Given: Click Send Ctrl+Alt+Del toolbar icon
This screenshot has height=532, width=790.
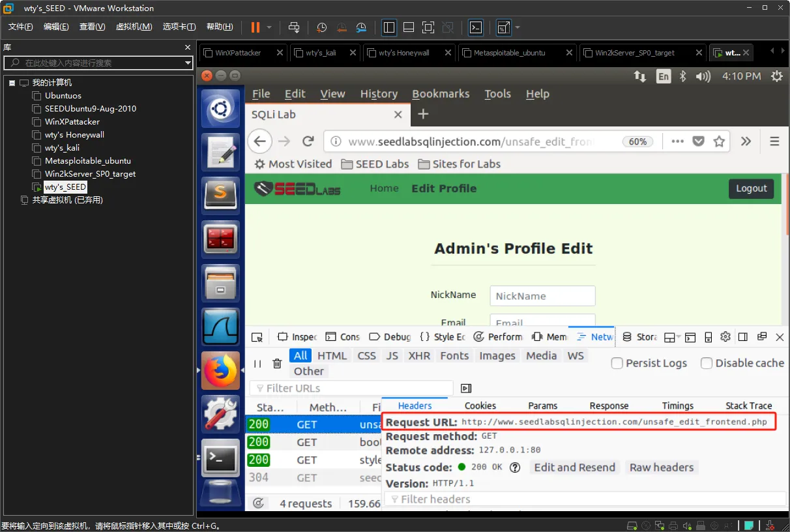Looking at the screenshot, I should point(294,27).
